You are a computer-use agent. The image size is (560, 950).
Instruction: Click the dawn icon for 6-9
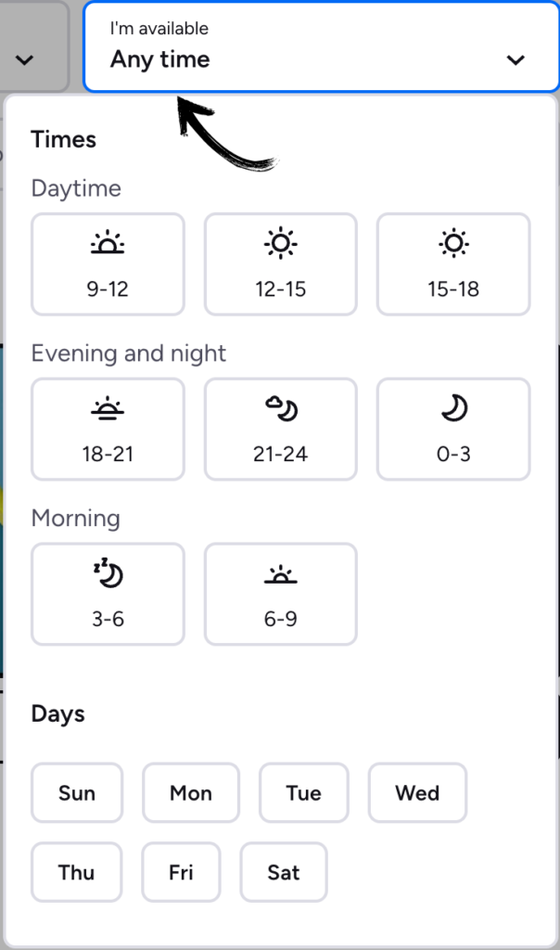[280, 575]
